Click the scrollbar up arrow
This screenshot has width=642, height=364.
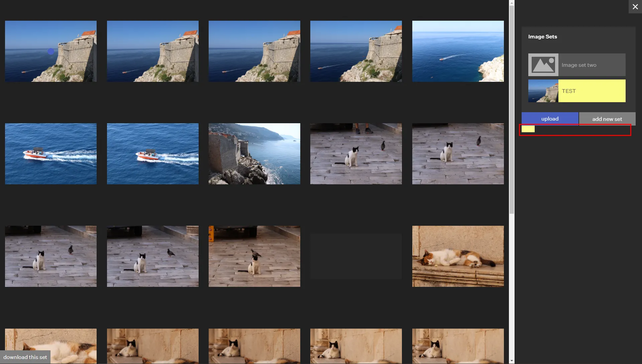point(512,3)
